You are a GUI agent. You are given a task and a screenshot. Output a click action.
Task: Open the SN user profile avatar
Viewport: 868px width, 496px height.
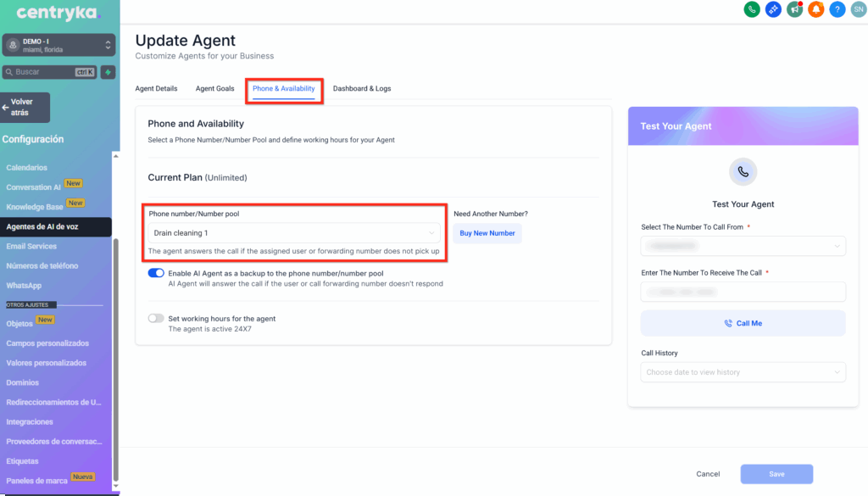pyautogui.click(x=858, y=9)
